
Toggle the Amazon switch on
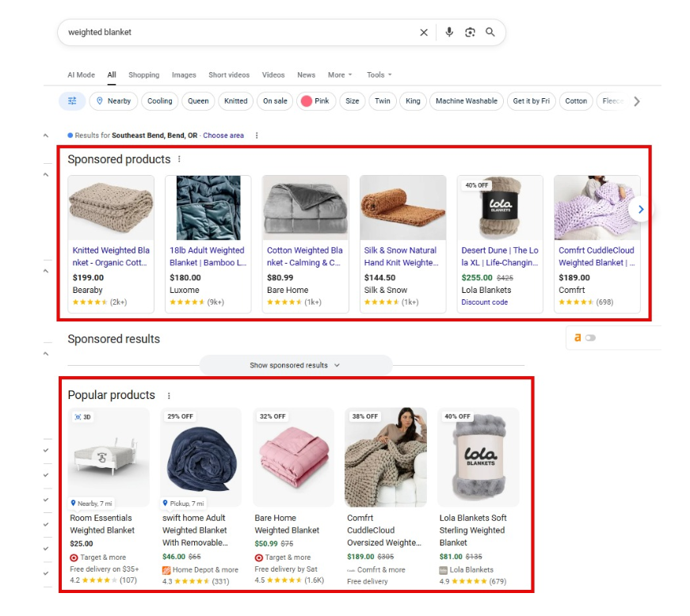tap(590, 338)
